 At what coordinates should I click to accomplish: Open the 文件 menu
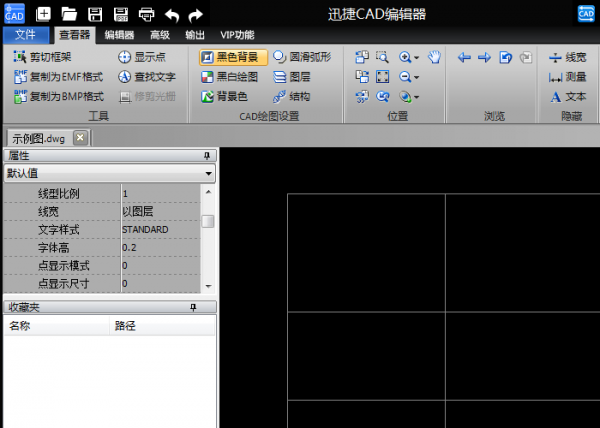point(26,34)
